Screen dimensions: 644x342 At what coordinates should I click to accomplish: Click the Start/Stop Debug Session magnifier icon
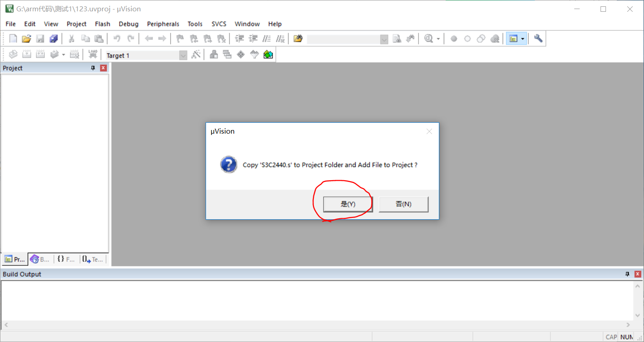[x=429, y=39]
